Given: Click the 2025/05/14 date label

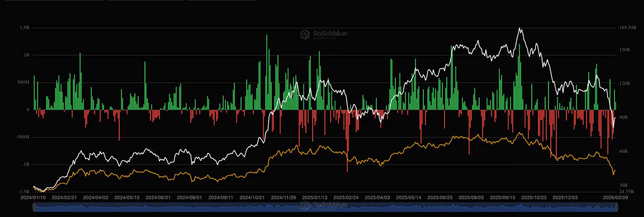Looking at the screenshot, I should click(x=409, y=198).
